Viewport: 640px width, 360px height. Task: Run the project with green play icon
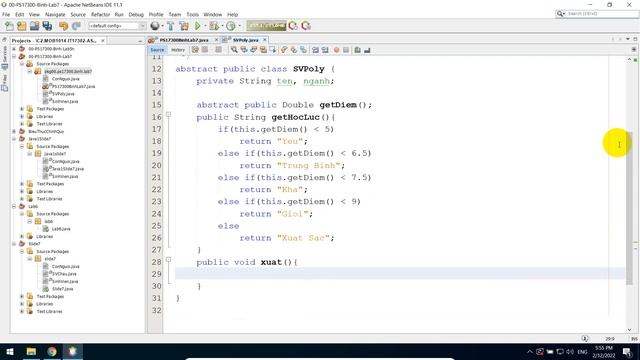pyautogui.click(x=198, y=26)
